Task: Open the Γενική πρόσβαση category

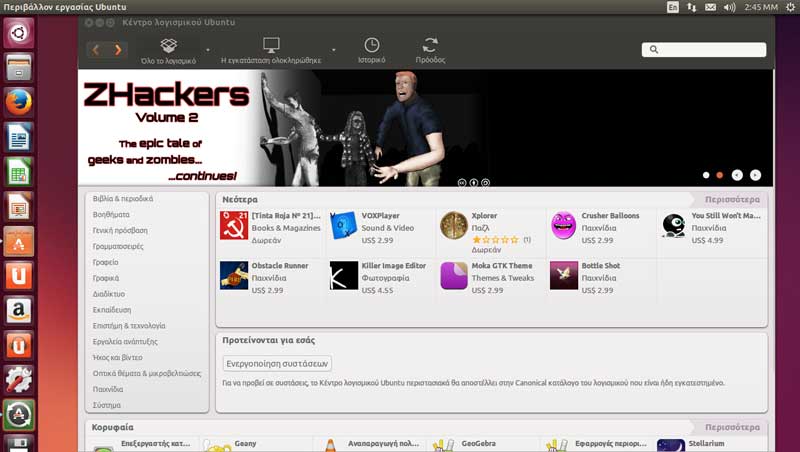Action: pyautogui.click(x=120, y=230)
